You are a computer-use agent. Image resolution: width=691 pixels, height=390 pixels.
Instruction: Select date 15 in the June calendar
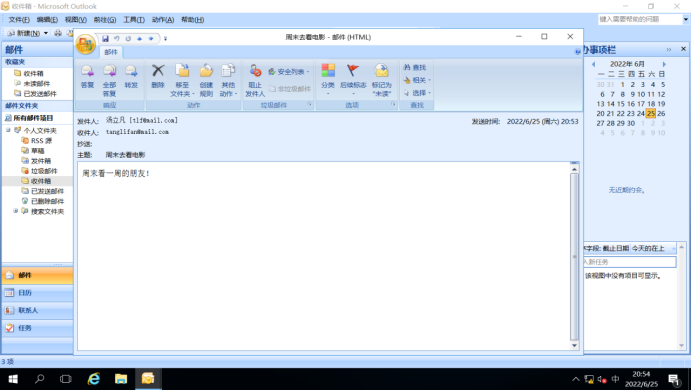[x=620, y=104]
